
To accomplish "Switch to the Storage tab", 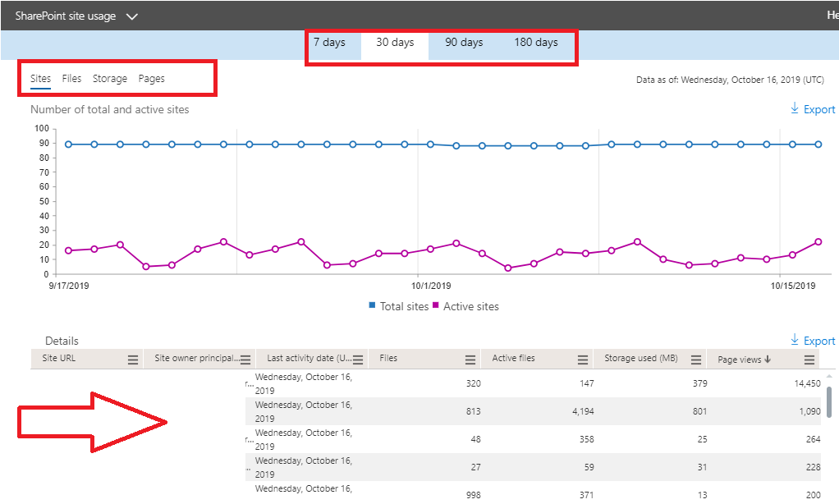I will [x=109, y=78].
